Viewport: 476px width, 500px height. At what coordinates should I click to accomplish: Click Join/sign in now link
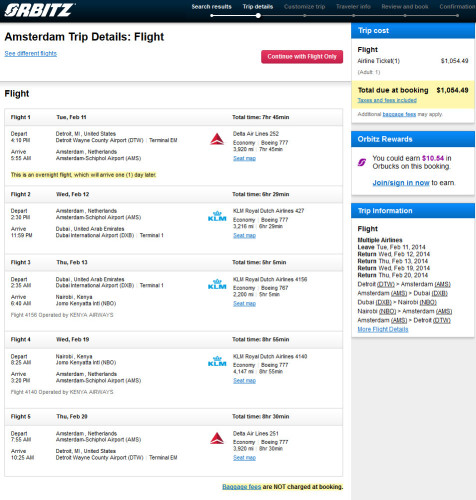coord(401,183)
